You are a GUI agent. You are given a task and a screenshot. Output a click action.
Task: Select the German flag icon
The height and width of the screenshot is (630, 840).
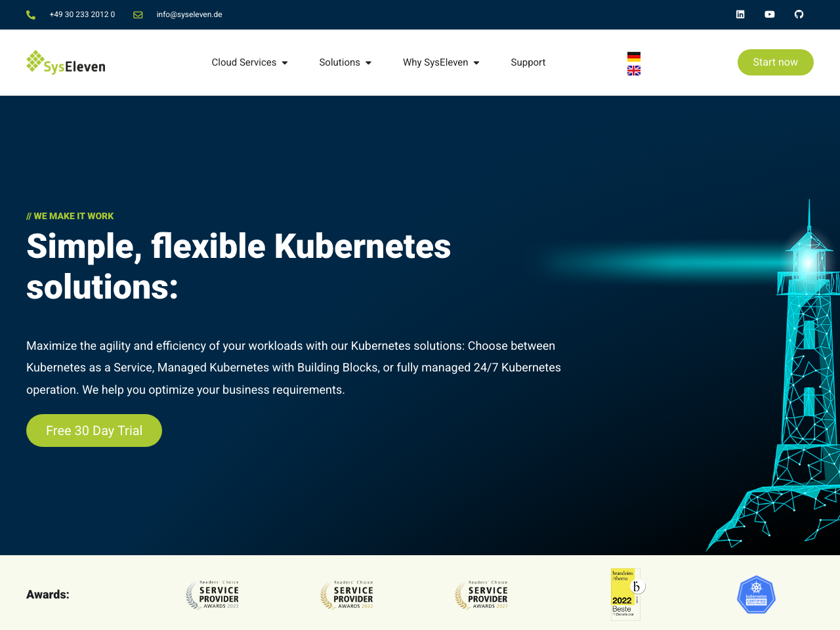[633, 56]
